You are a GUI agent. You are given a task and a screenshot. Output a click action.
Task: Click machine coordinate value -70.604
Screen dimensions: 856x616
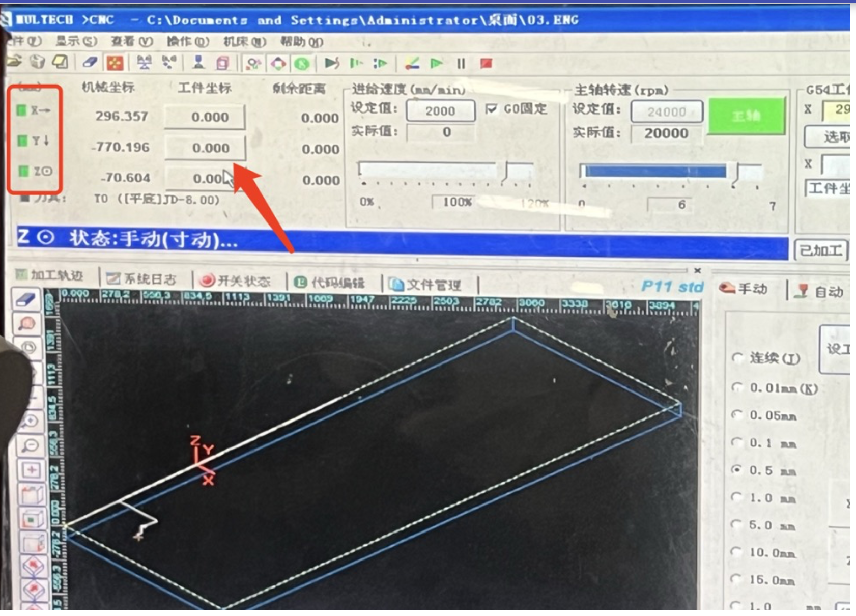(x=125, y=178)
